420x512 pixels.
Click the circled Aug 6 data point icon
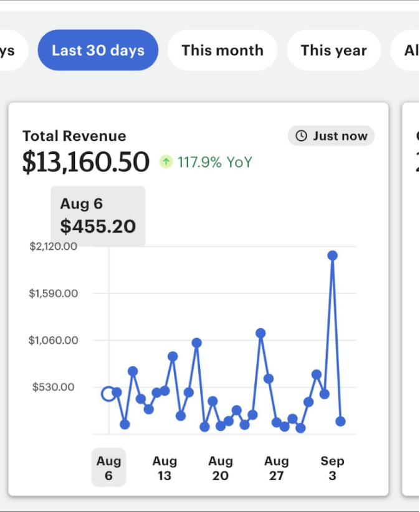click(107, 393)
